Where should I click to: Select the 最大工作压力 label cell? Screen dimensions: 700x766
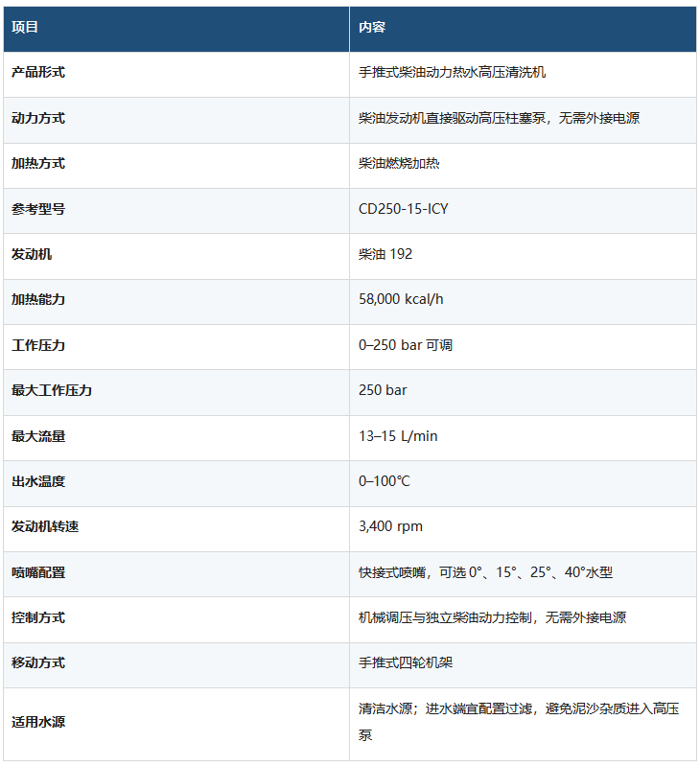[x=176, y=393]
